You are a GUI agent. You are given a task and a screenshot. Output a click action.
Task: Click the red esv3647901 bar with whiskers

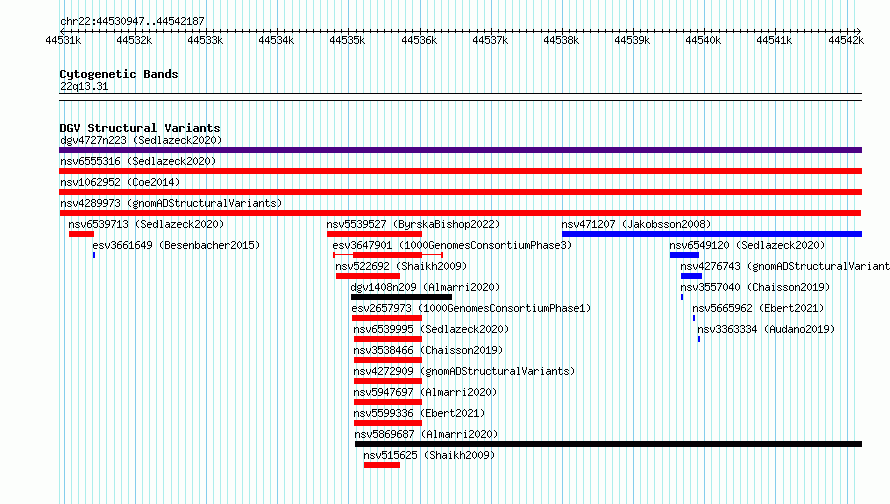point(388,255)
